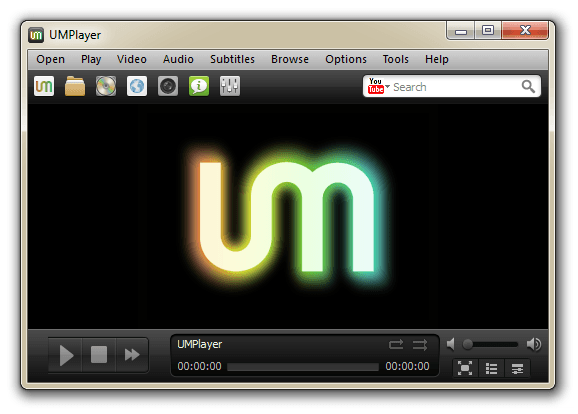Open URL with the globe icon
The image size is (578, 414).
pos(137,86)
